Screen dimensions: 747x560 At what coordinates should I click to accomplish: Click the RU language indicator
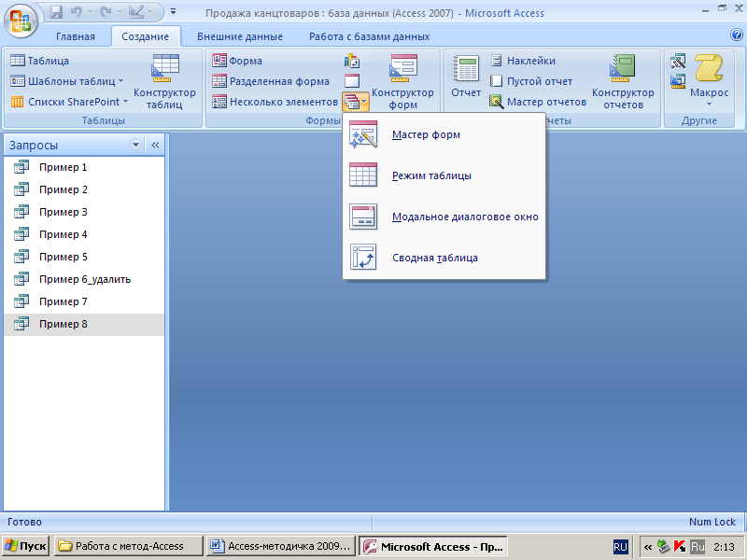point(620,547)
